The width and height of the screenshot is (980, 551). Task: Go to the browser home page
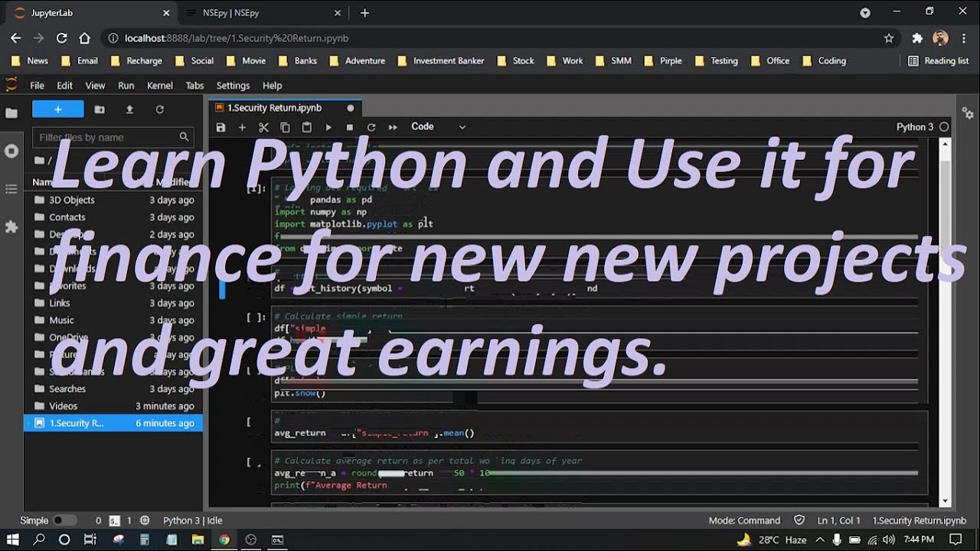[x=85, y=38]
